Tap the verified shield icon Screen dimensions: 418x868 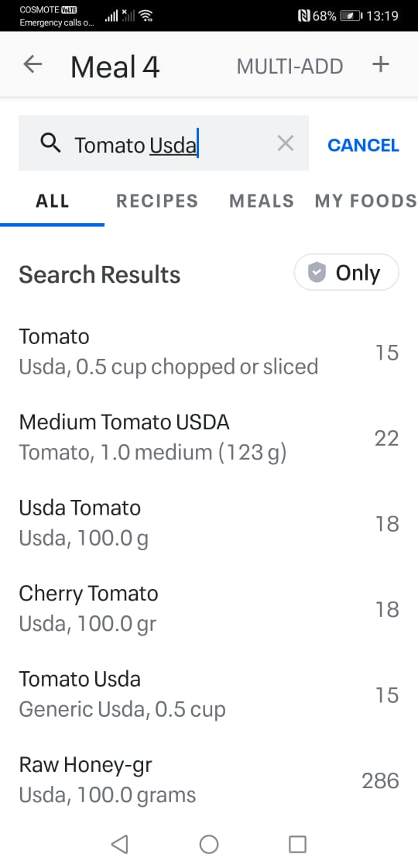pyautogui.click(x=317, y=272)
